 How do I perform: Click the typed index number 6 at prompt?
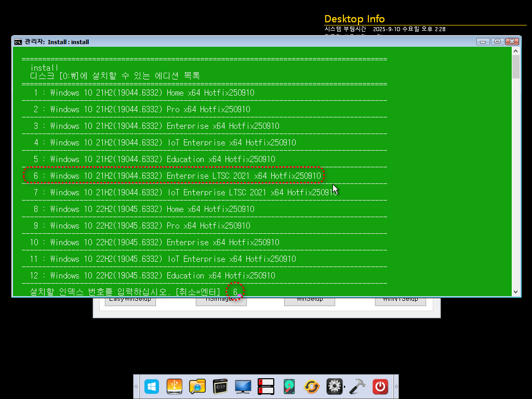[x=235, y=292]
